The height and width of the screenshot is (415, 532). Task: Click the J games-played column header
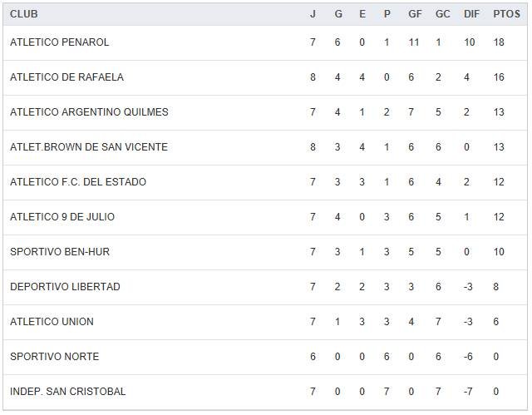tap(313, 14)
